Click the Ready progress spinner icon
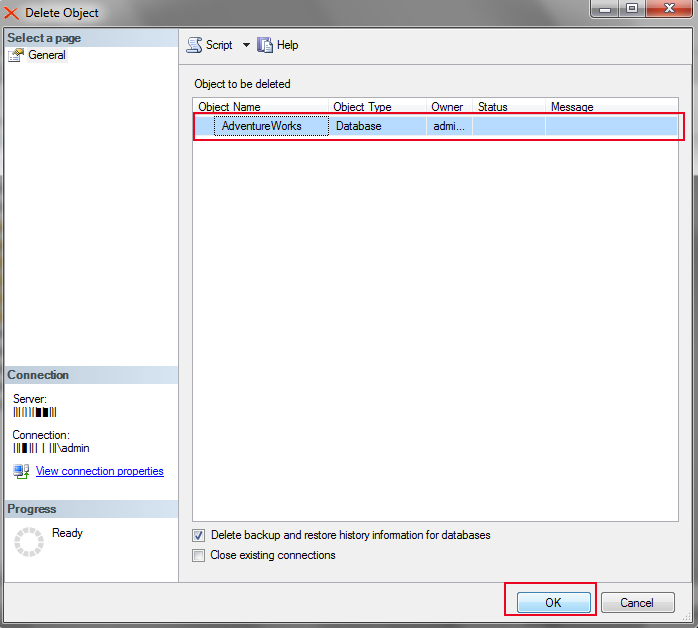The width and height of the screenshot is (698, 628). [x=28, y=541]
